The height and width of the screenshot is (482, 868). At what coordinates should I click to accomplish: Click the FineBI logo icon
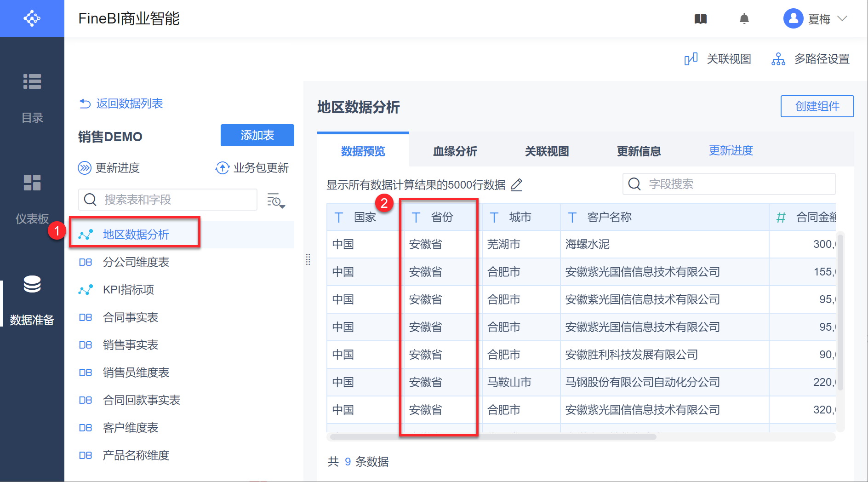[x=32, y=18]
